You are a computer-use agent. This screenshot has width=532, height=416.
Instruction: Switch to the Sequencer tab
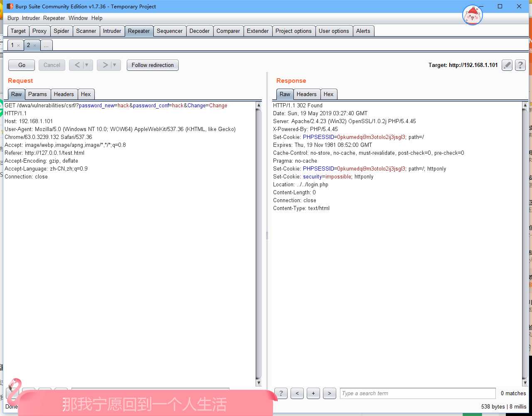170,31
